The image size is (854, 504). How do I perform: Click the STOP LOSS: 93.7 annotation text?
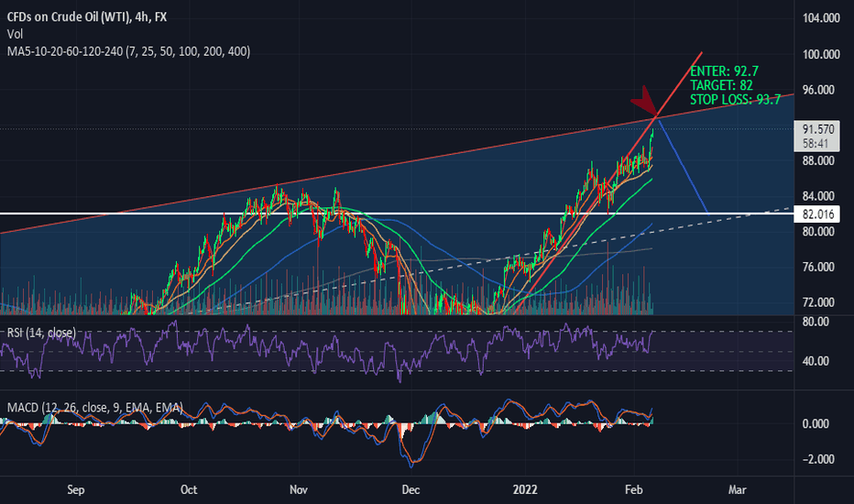[x=735, y=100]
